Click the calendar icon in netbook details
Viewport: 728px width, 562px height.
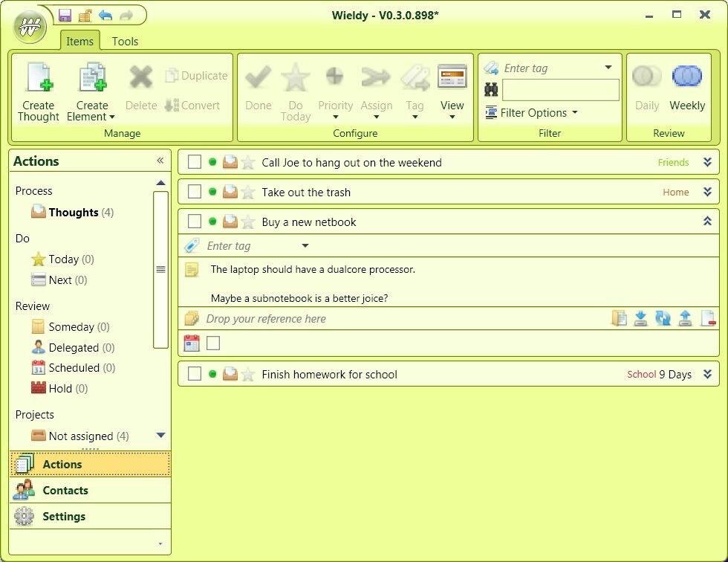pyautogui.click(x=192, y=343)
